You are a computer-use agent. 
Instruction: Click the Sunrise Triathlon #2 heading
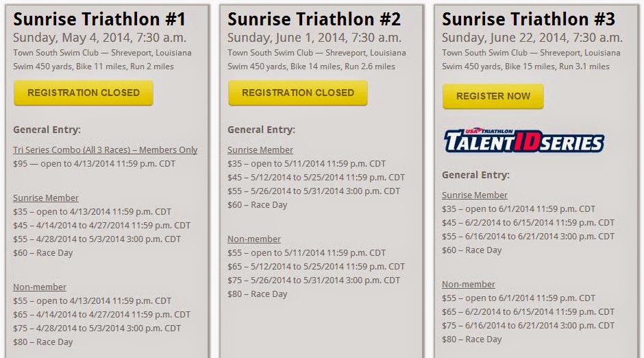314,19
